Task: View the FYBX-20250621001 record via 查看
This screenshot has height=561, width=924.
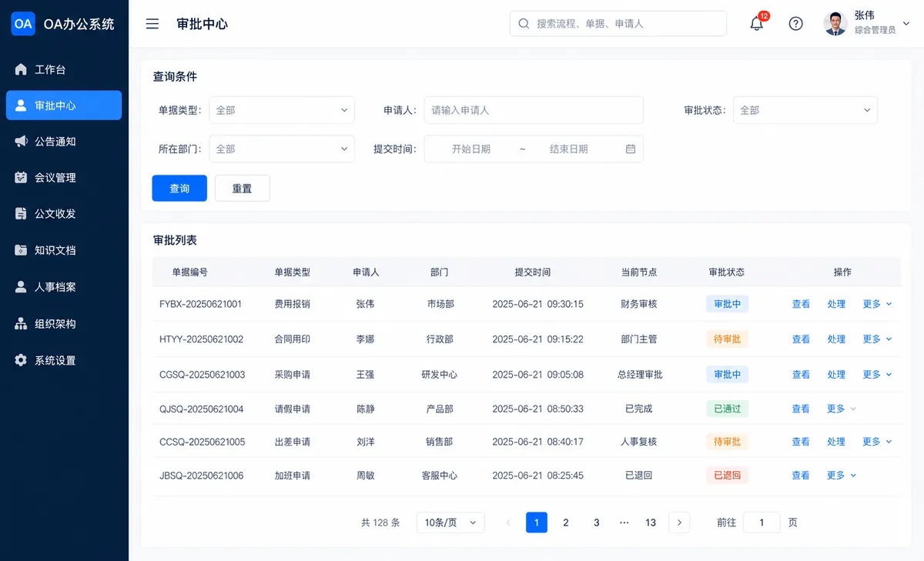Action: tap(801, 304)
